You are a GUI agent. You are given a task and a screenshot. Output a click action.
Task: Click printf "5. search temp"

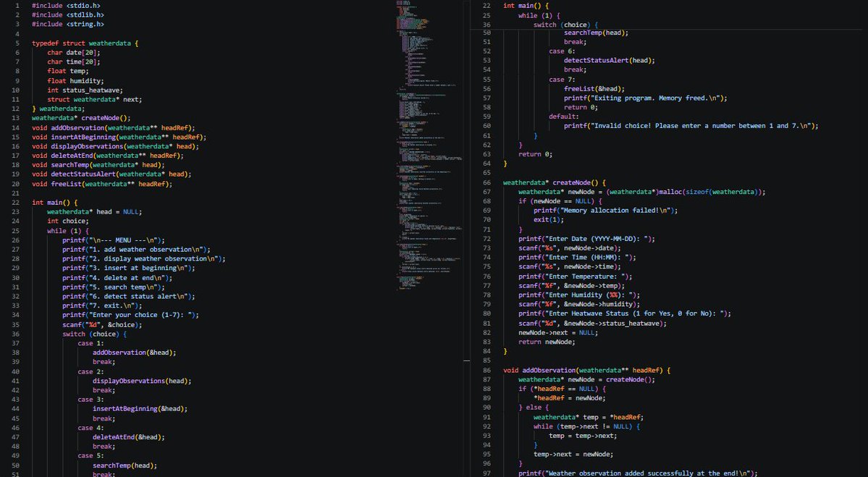coord(114,288)
